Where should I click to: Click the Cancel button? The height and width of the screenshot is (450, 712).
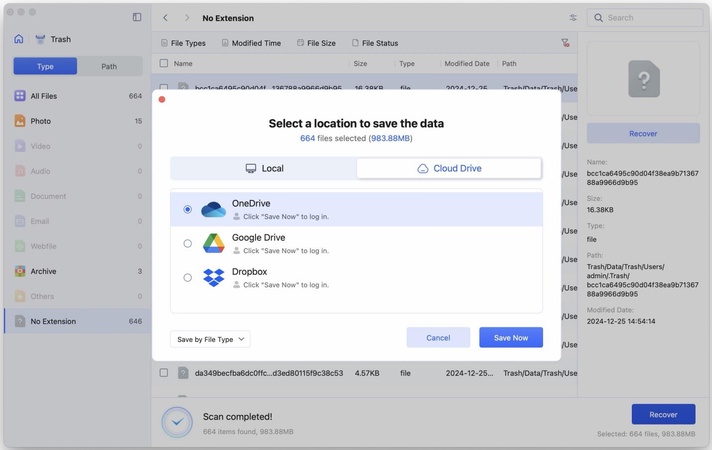point(438,338)
